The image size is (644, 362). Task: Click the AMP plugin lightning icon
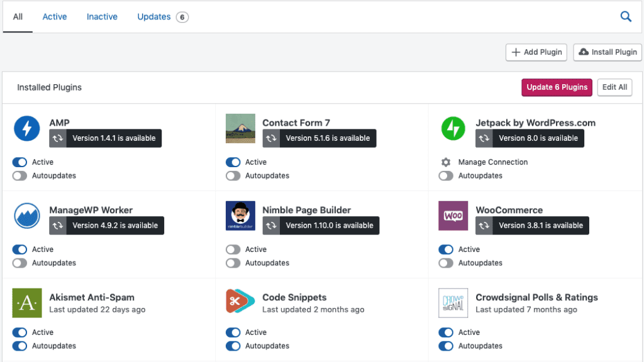pos(27,128)
